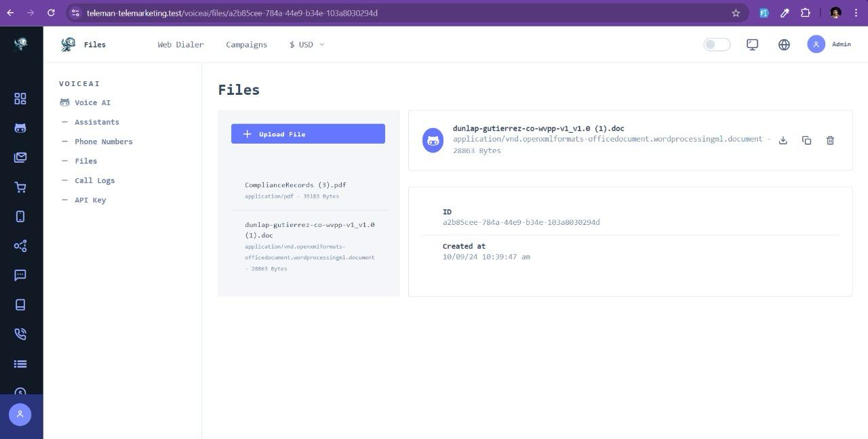The width and height of the screenshot is (868, 439).
Task: Open the dashboard grid icon in dark sidebar
Action: pyautogui.click(x=20, y=98)
